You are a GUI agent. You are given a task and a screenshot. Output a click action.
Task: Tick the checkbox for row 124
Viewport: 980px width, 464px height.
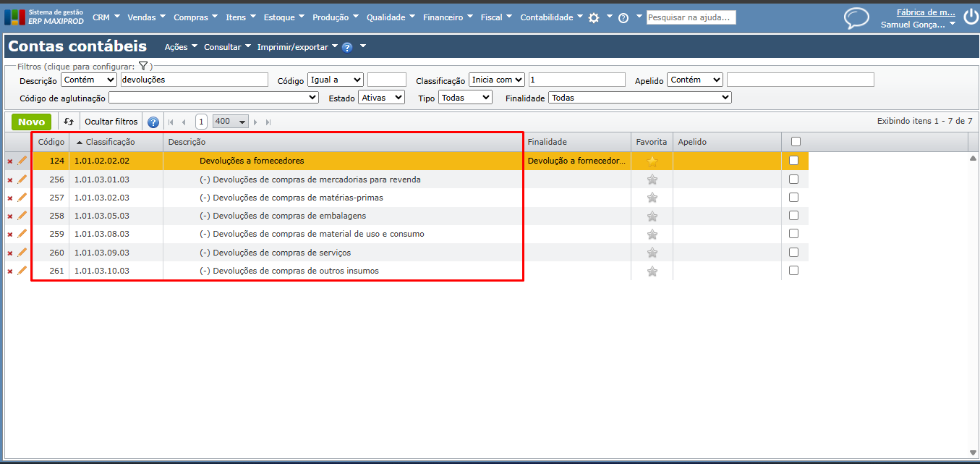pyautogui.click(x=793, y=161)
